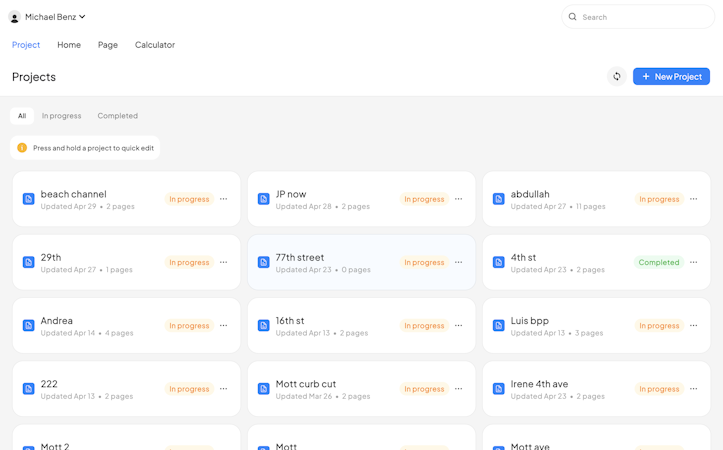Click the refresh sync icon button
This screenshot has width=723, height=450.
point(616,77)
